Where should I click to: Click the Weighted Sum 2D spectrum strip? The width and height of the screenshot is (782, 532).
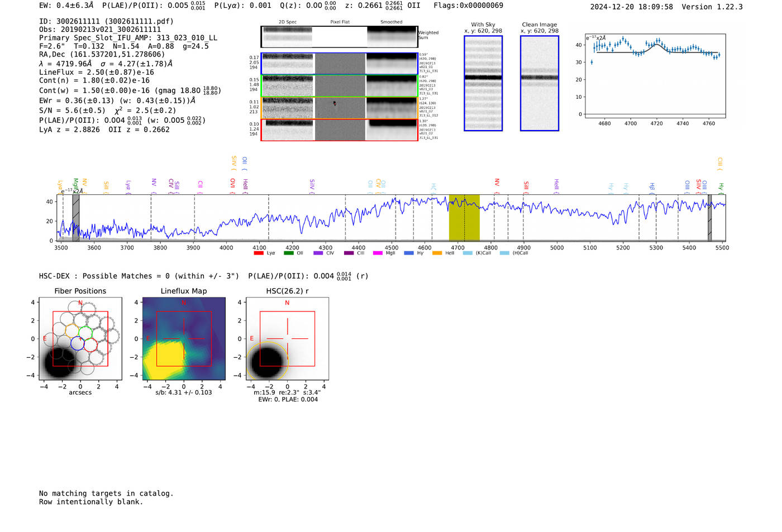339,37
